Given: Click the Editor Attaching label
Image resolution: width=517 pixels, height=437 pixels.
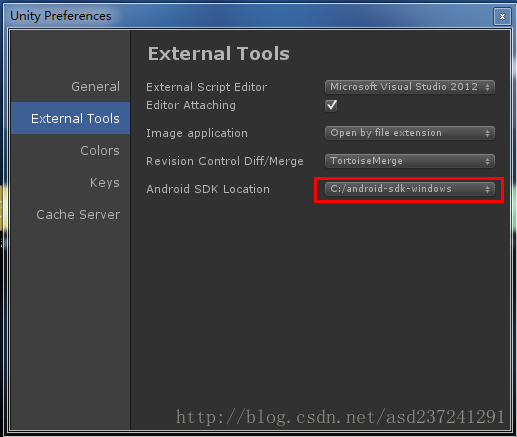Looking at the screenshot, I should [191, 105].
